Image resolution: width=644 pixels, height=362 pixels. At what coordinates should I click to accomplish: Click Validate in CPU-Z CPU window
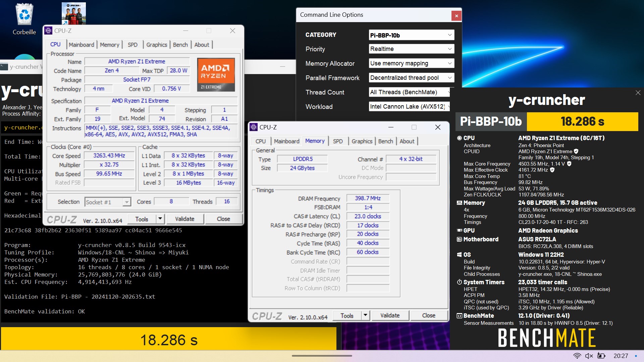point(184,219)
